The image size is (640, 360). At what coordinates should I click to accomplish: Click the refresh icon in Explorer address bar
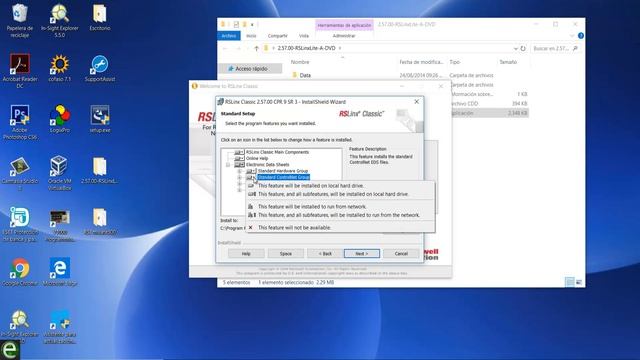point(523,48)
